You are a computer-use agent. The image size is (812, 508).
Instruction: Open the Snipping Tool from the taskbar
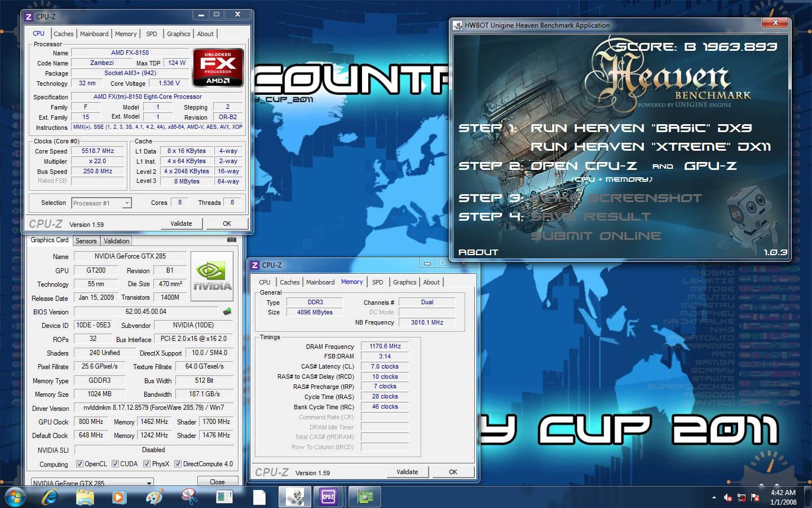(189, 497)
